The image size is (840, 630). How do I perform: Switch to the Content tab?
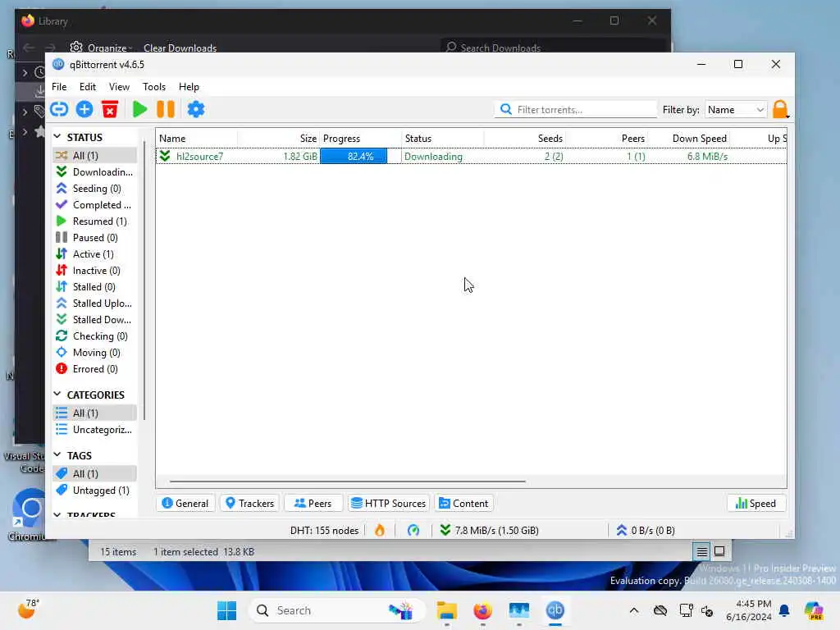(x=463, y=504)
